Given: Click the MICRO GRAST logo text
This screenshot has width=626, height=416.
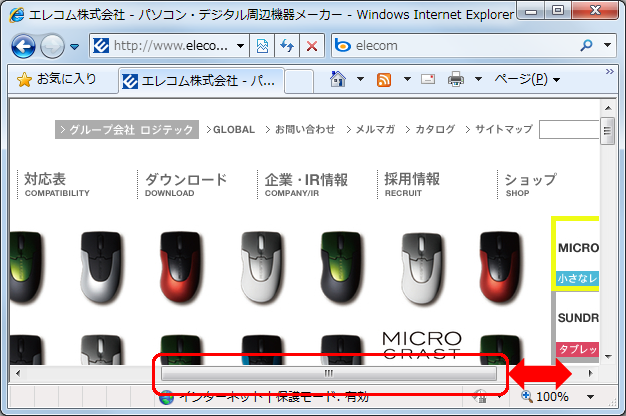Looking at the screenshot, I should point(422,346).
